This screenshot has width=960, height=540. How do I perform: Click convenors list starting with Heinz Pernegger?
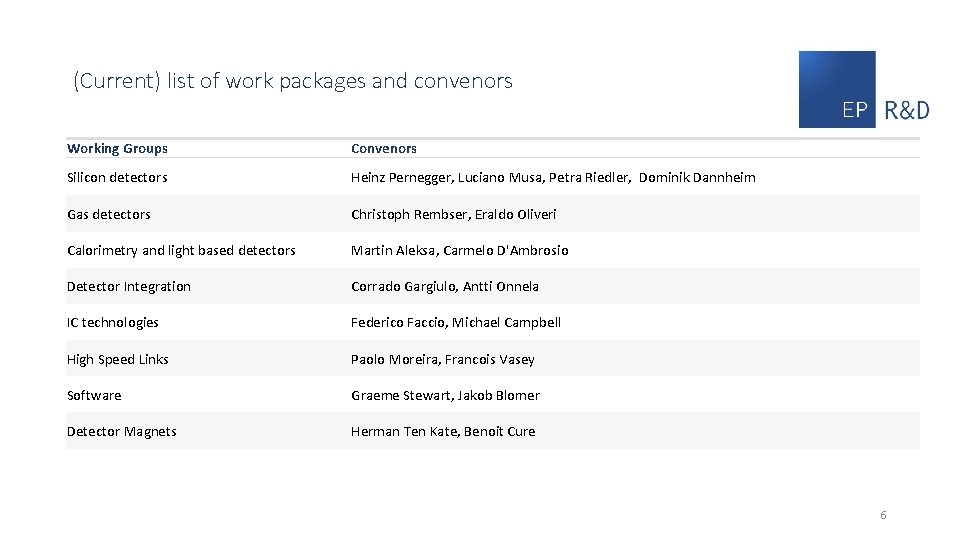(553, 178)
